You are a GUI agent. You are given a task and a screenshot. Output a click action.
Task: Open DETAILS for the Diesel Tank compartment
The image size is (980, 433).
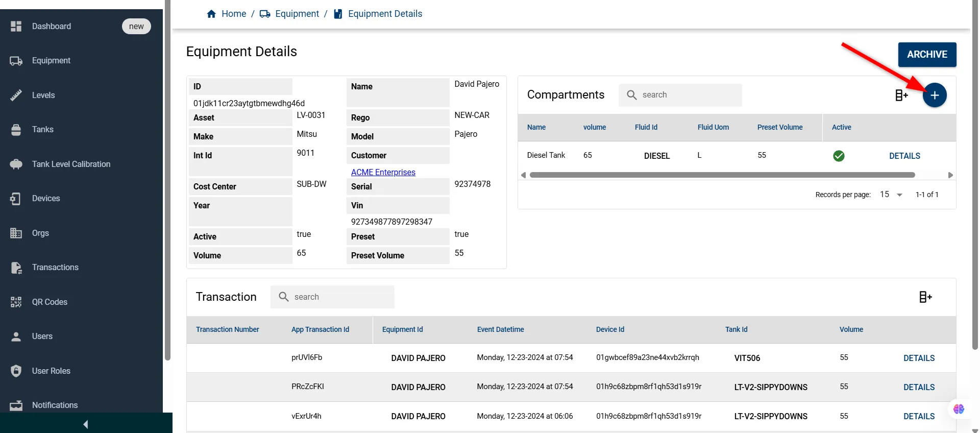(x=904, y=156)
